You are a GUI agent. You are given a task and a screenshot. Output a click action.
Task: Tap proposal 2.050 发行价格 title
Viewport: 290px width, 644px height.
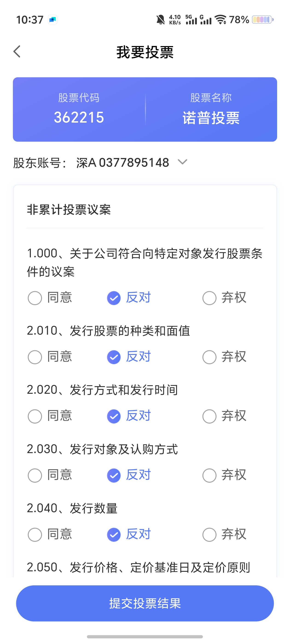coord(138,567)
